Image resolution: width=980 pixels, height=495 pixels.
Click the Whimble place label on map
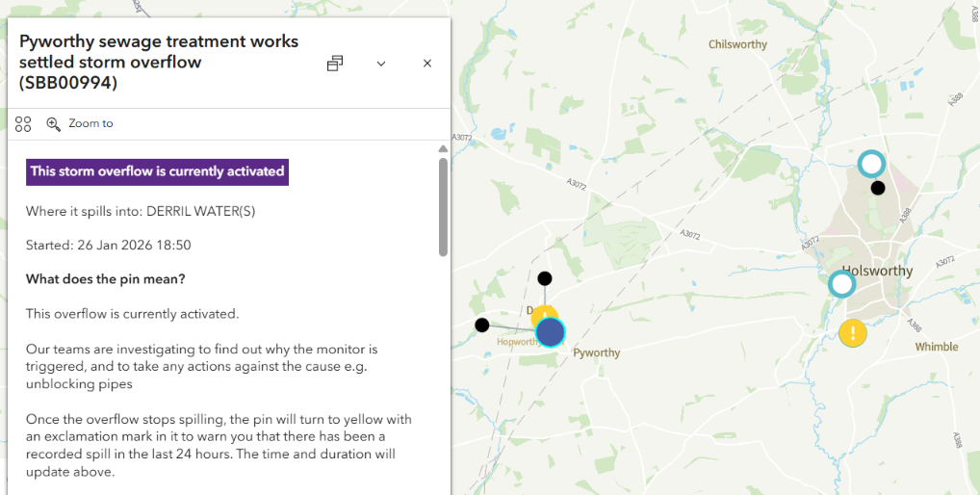point(936,347)
